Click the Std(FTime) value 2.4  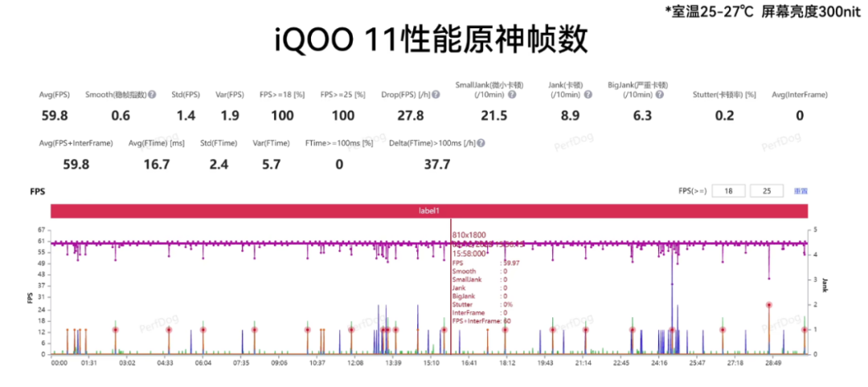click(x=219, y=165)
